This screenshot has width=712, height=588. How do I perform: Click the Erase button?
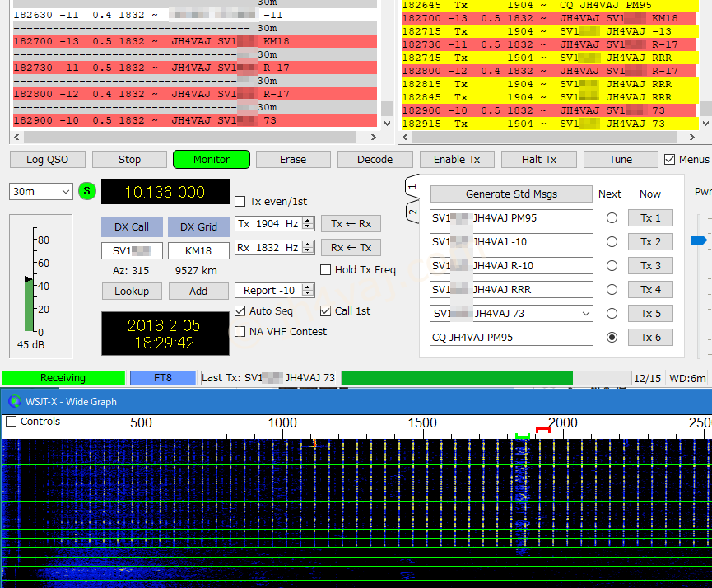point(293,160)
